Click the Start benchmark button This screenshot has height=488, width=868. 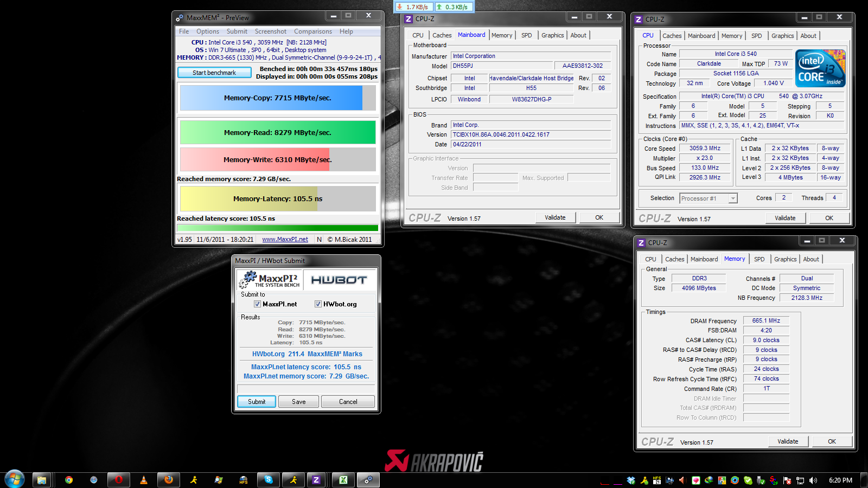(214, 73)
